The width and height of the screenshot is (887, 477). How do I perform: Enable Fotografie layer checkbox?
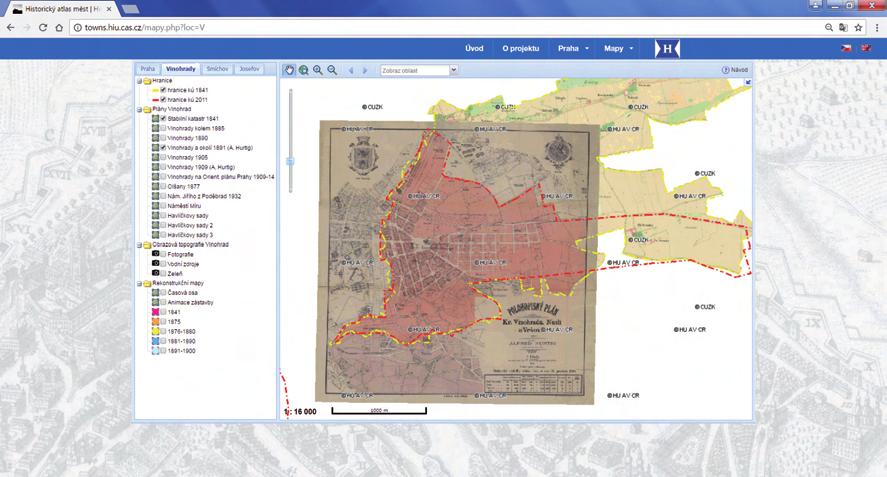point(163,255)
